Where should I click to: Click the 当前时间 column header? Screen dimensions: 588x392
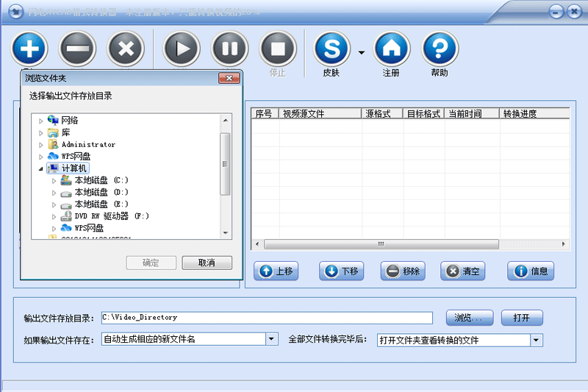[472, 113]
